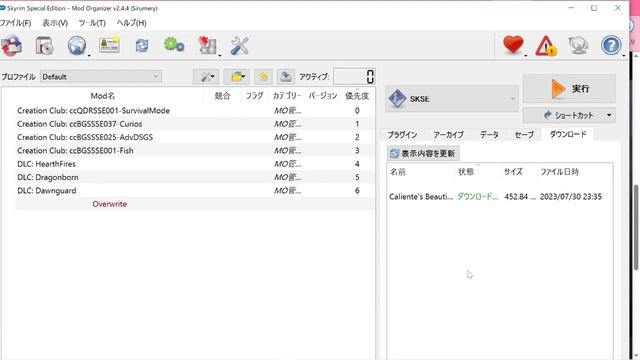Image resolution: width=640 pixels, height=360 pixels.
Task: Sort by Mod名 column header
Action: click(x=103, y=96)
